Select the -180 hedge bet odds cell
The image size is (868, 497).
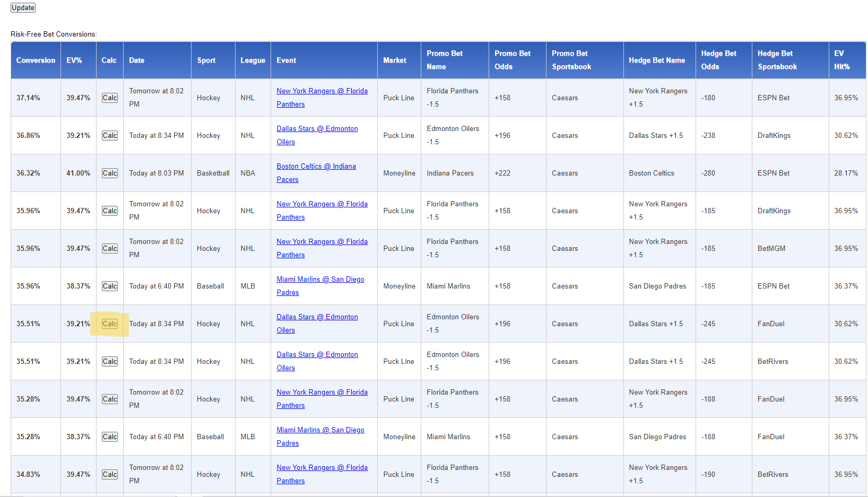[x=724, y=98]
